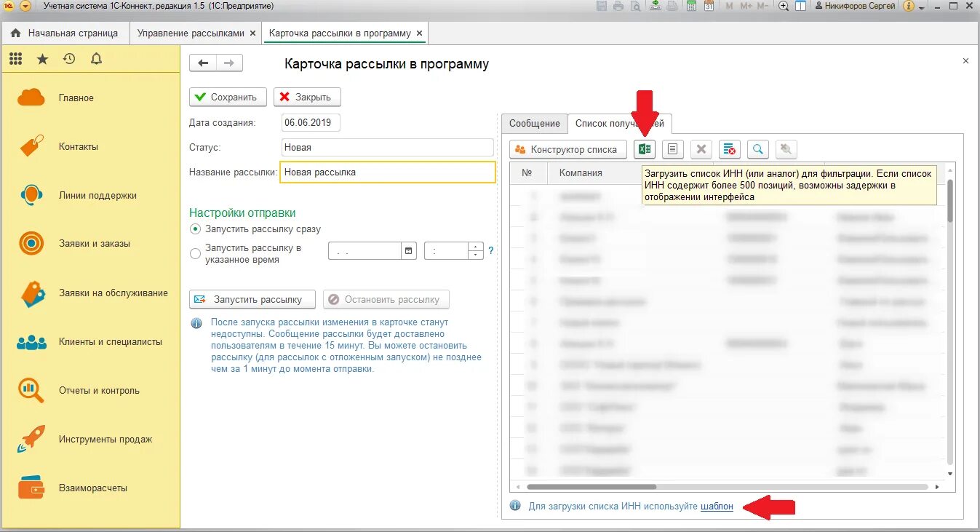Open 'Контакты' section
Screen dimensions: 980x532
(x=90, y=147)
